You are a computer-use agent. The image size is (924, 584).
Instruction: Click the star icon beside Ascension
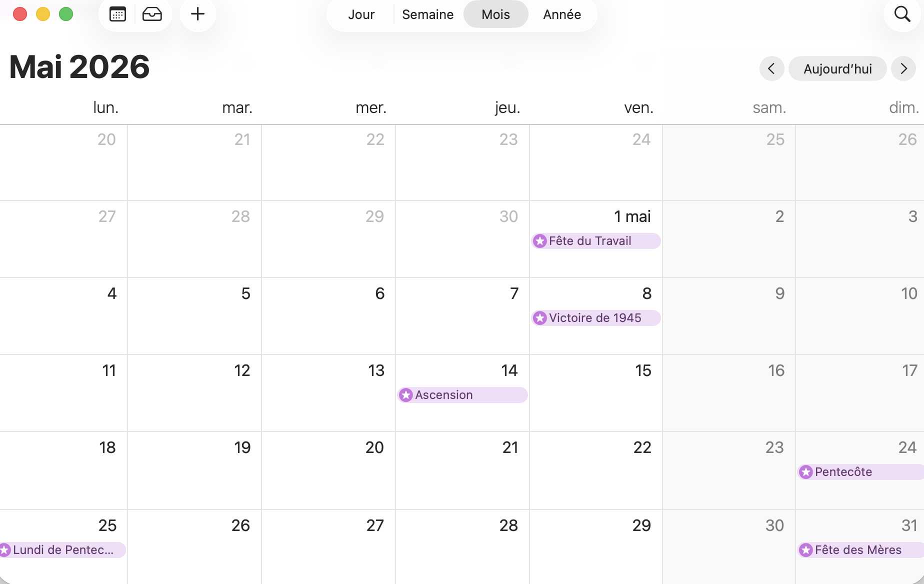[x=406, y=395]
